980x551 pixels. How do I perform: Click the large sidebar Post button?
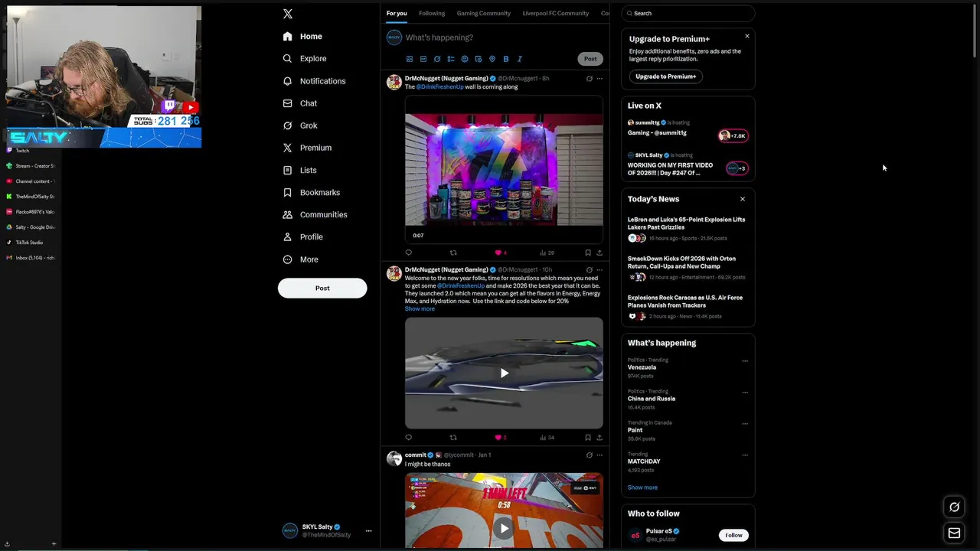point(322,288)
